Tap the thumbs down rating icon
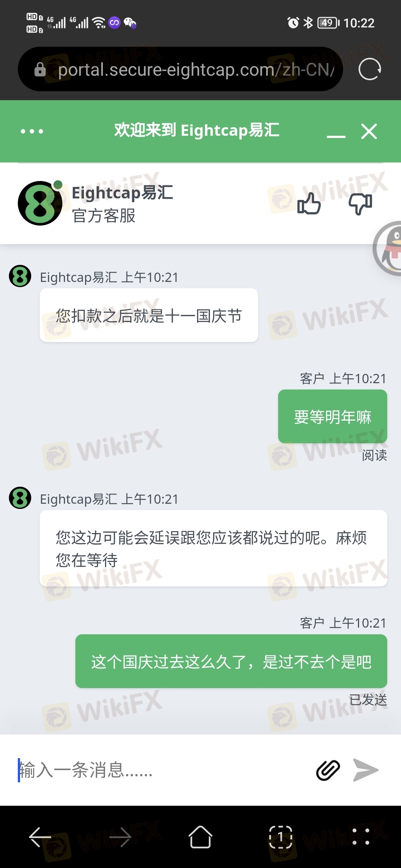Screen dimensions: 401x868 click(x=360, y=204)
